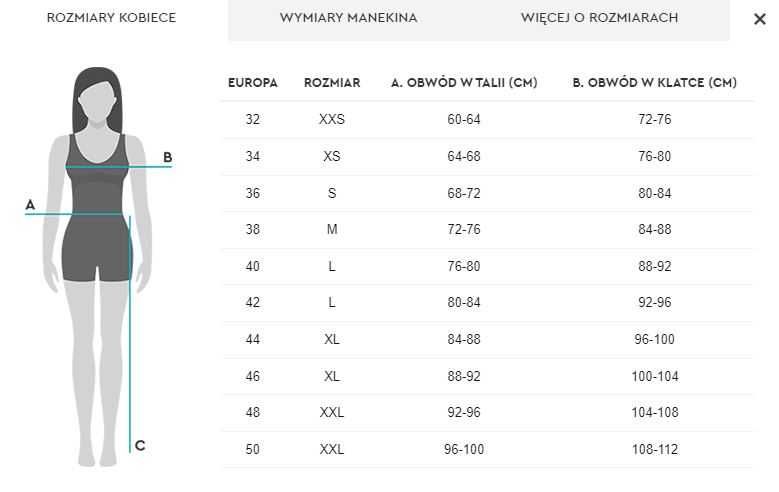Click the A waist marker label
The height and width of the screenshot is (492, 779).
click(30, 205)
